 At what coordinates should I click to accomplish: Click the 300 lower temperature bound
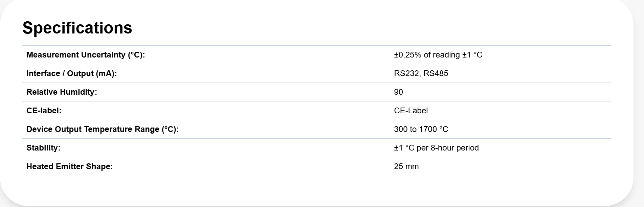coord(401,129)
